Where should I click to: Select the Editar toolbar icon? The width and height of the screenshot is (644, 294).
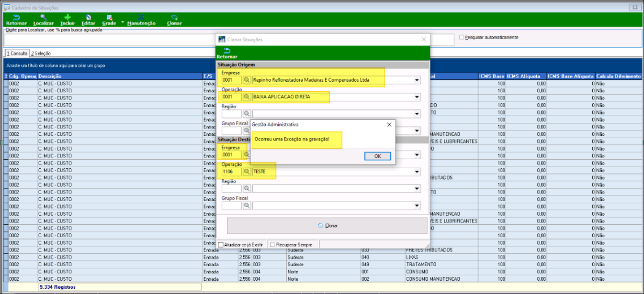[89, 17]
